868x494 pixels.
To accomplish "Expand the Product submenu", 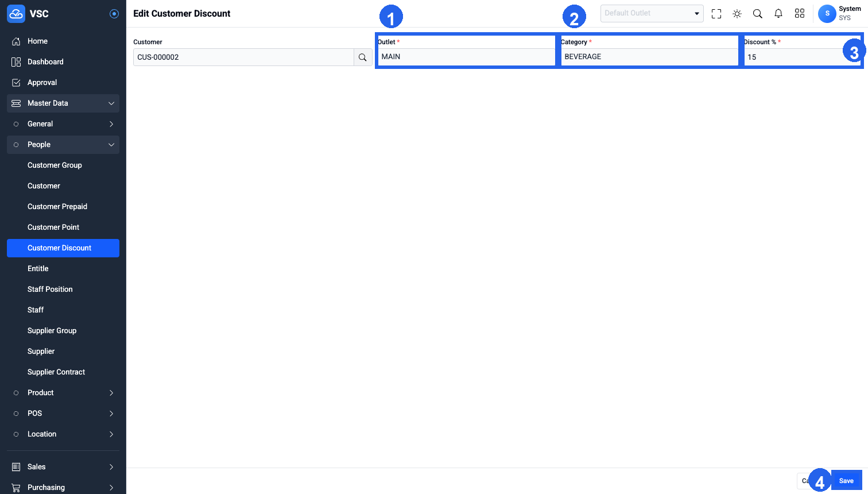I will (x=63, y=393).
